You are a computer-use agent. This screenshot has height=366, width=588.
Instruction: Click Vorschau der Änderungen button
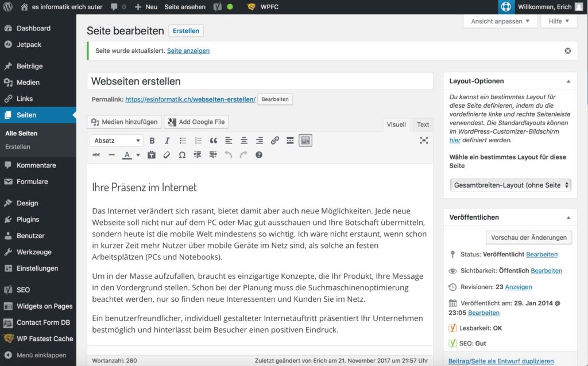[x=528, y=237]
